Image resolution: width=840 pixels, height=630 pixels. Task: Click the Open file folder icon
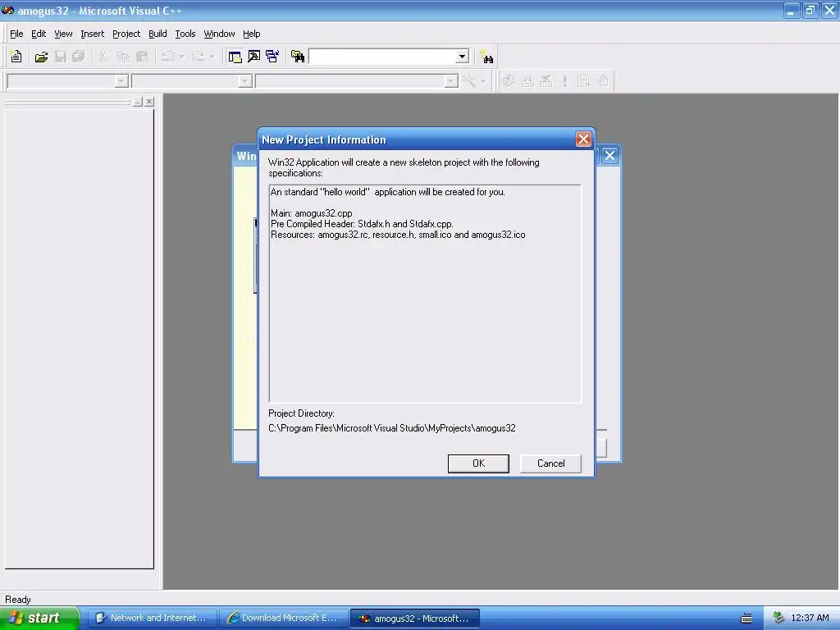pos(41,57)
